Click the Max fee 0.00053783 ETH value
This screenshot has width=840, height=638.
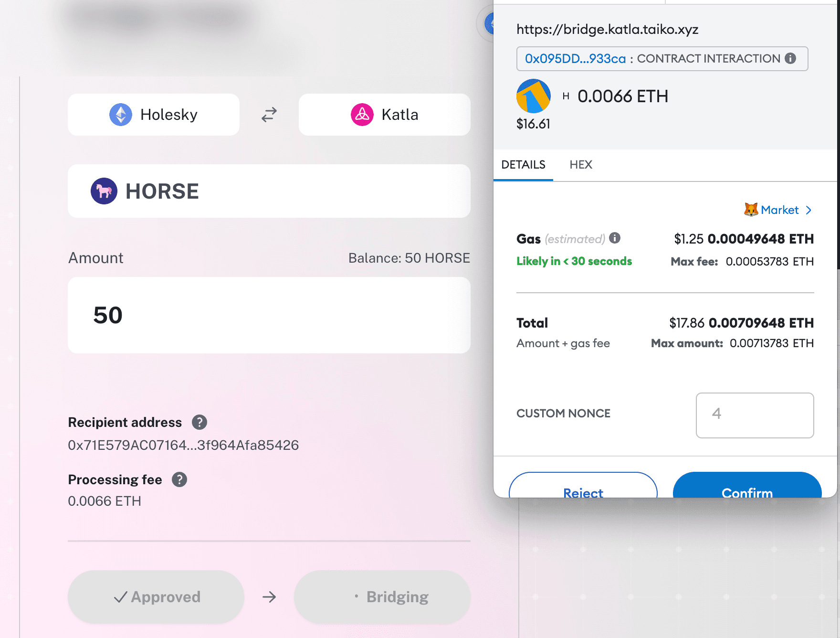pyautogui.click(x=769, y=262)
